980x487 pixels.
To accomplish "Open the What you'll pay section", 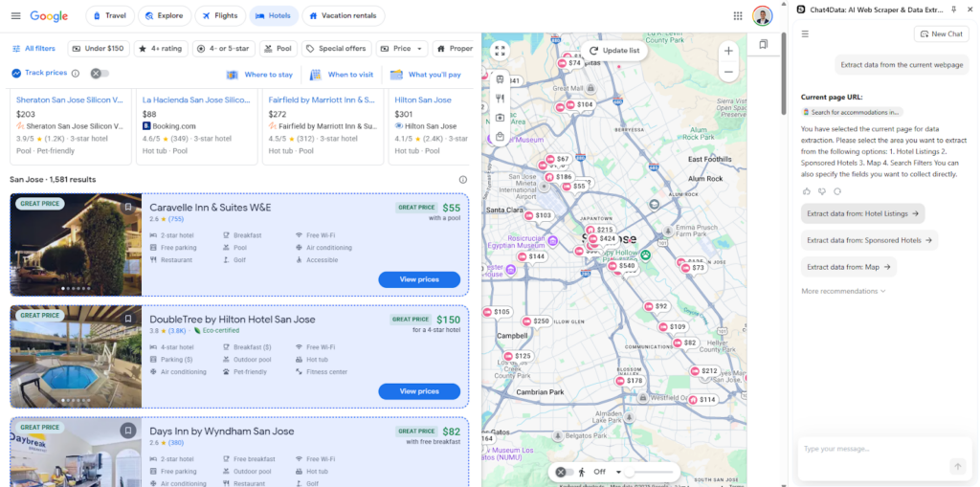I will coord(426,75).
